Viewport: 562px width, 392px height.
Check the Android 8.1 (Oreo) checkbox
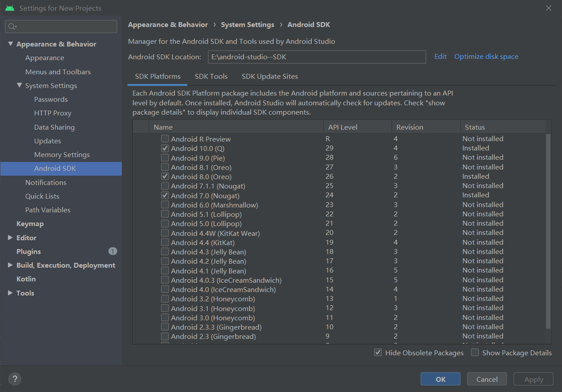click(165, 167)
